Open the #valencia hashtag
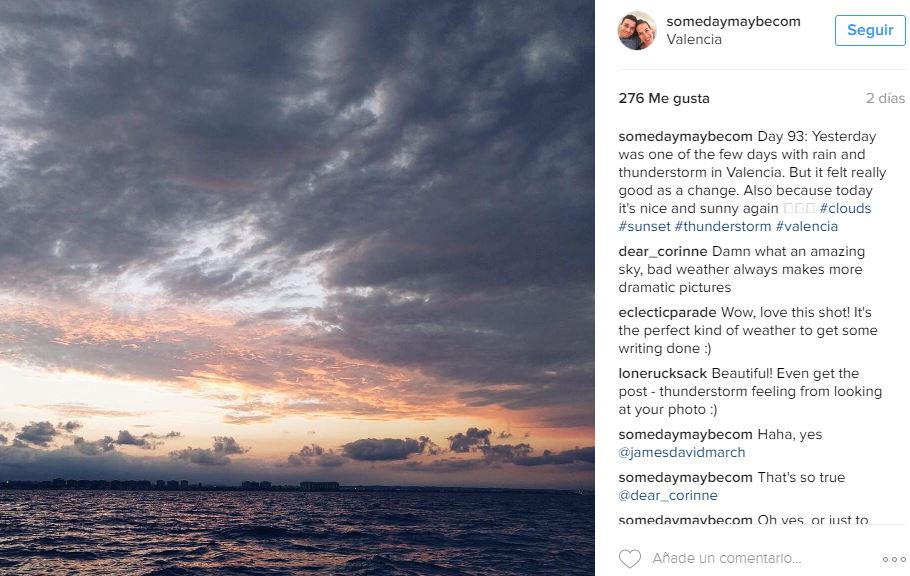Screen dimensions: 910x576 [x=806, y=227]
